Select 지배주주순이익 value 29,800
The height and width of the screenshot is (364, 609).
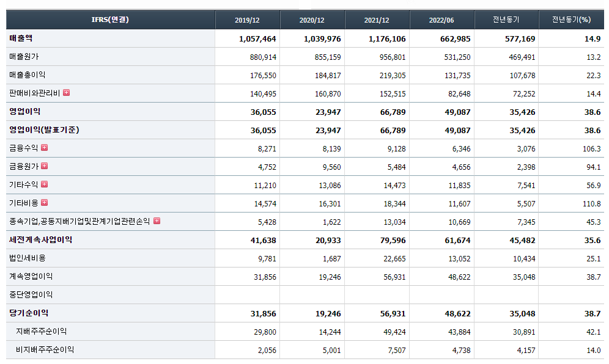(265, 332)
